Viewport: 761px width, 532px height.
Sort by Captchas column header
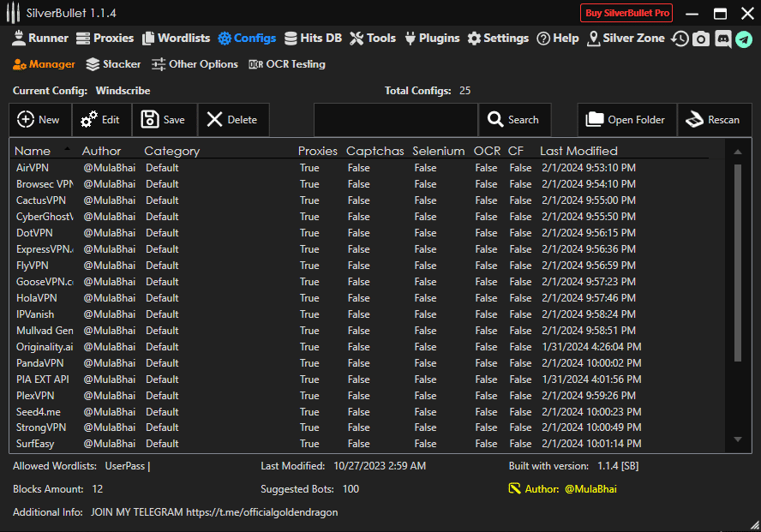[x=375, y=152]
